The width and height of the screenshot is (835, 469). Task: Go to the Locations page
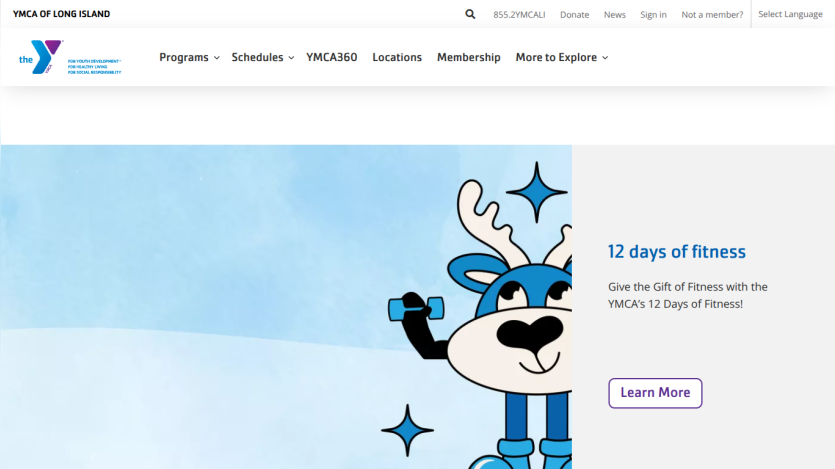click(397, 57)
